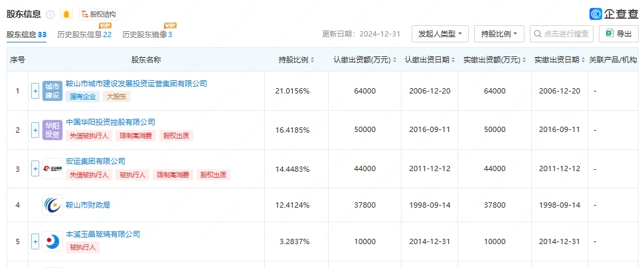The image size is (644, 268).
Task: Click the 宏运集团 company logo
Action: [x=52, y=168]
